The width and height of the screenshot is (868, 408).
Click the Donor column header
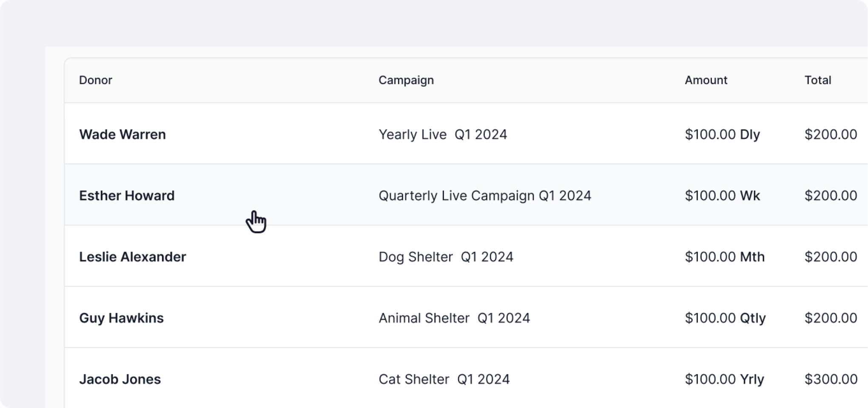pos(96,80)
